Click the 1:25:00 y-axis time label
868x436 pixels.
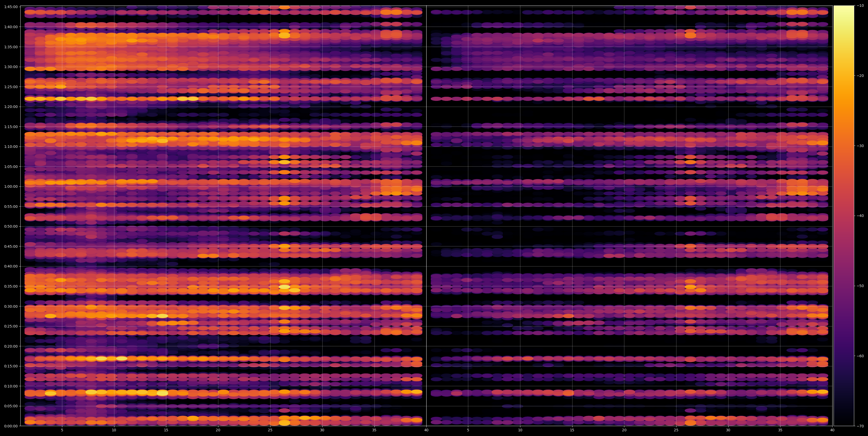coord(11,87)
